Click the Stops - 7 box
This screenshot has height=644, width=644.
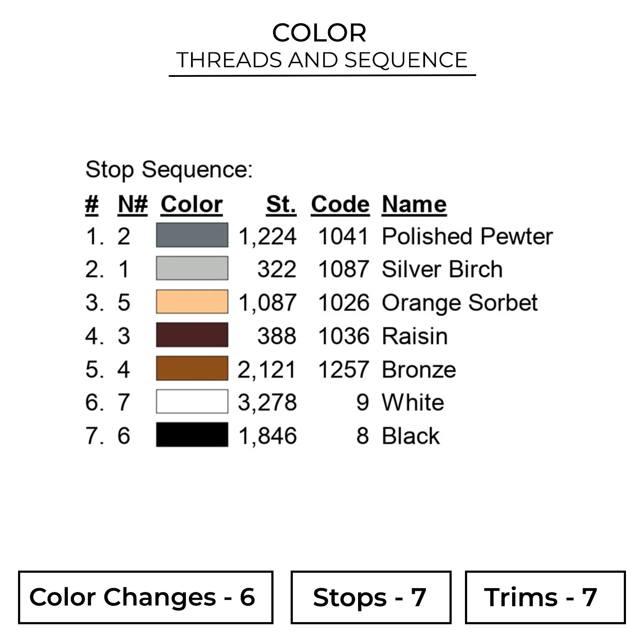(371, 597)
